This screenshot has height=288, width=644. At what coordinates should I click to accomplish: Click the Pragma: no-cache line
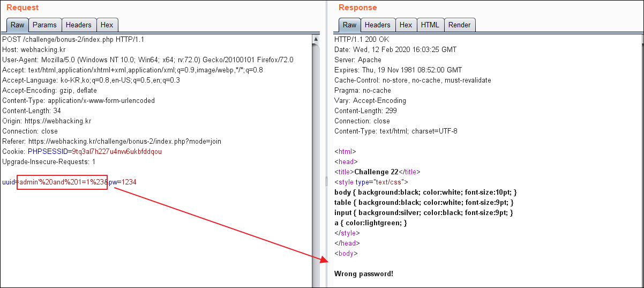click(x=363, y=91)
